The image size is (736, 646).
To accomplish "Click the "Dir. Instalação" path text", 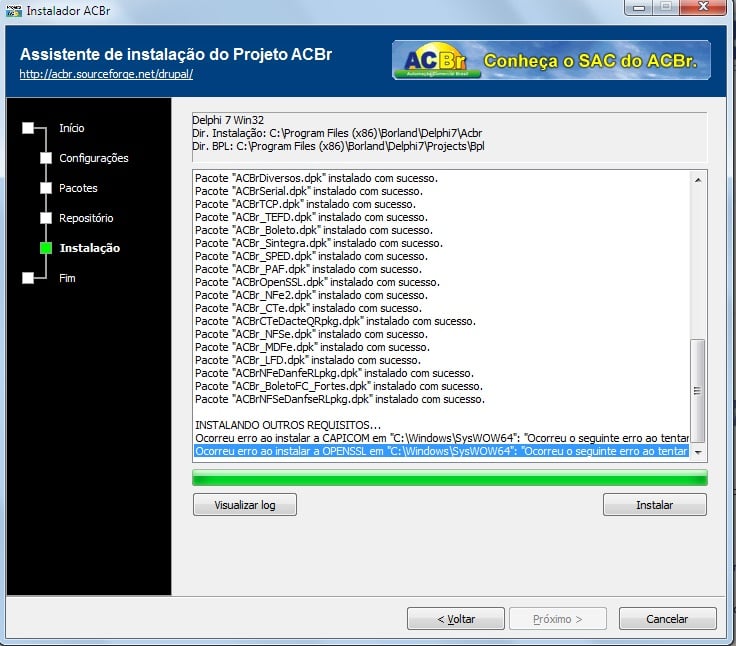I will [x=337, y=133].
